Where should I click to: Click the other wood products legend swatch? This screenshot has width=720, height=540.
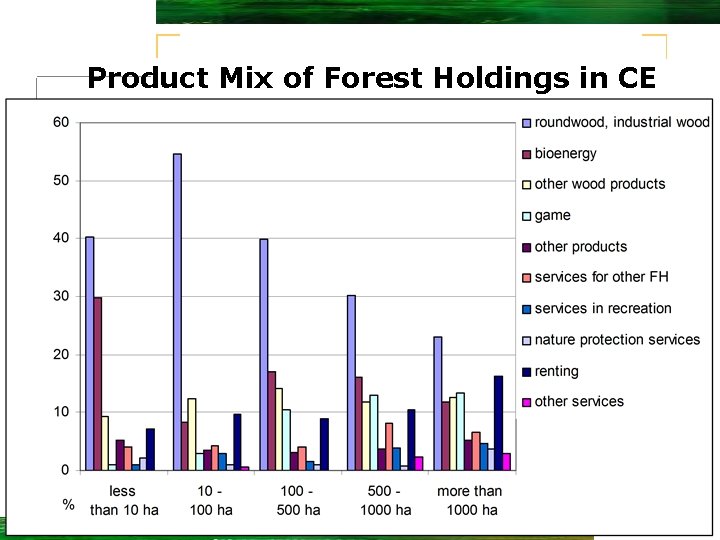pyautogui.click(x=527, y=185)
